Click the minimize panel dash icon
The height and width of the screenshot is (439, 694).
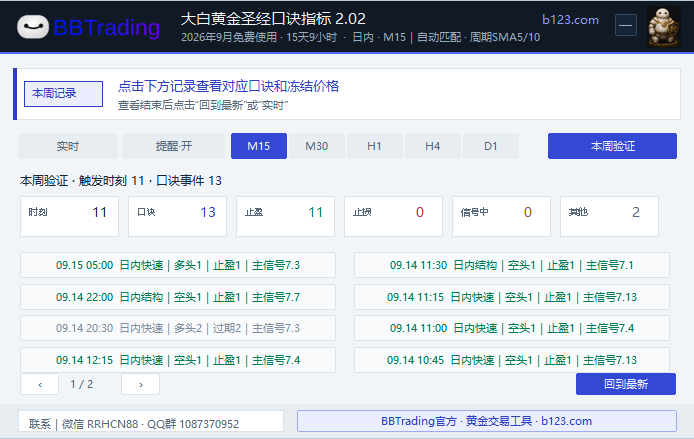point(625,25)
